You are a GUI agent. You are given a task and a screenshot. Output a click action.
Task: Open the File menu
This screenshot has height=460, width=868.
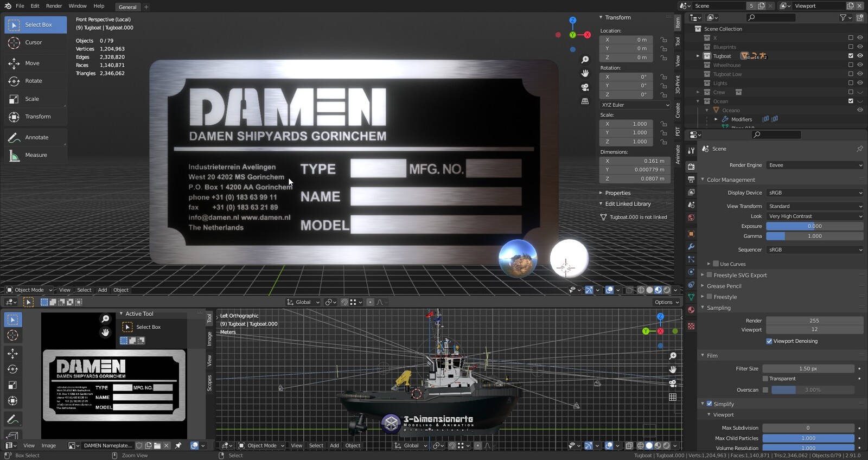[20, 6]
